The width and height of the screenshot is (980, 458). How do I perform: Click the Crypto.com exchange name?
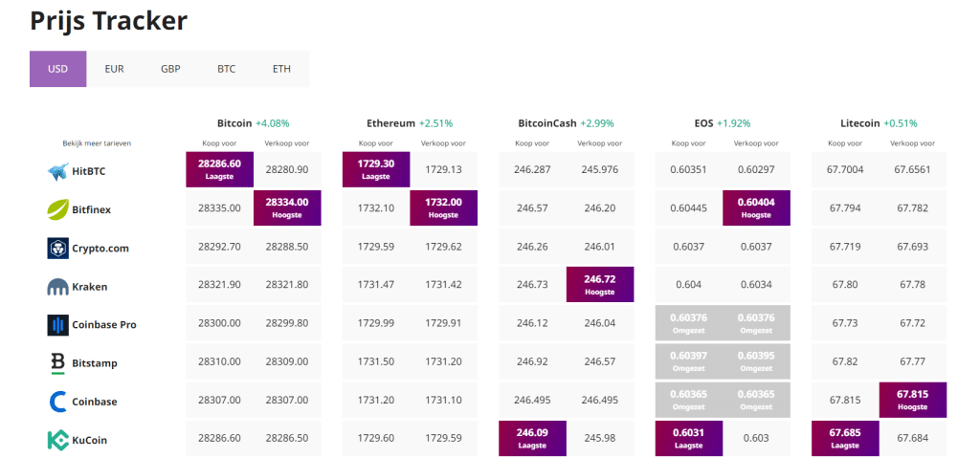click(100, 248)
